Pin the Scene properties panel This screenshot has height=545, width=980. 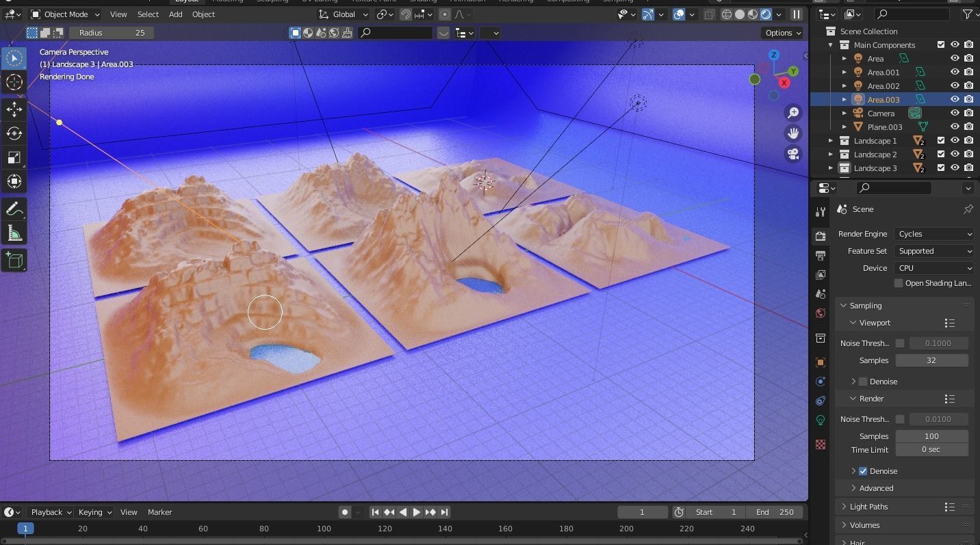pyautogui.click(x=968, y=209)
